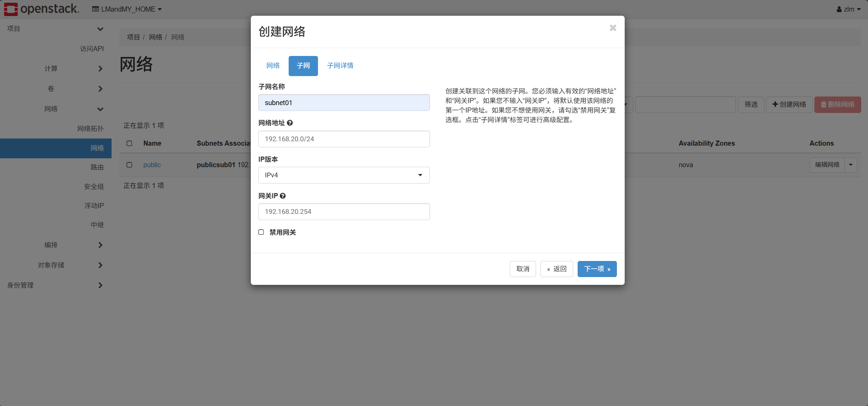This screenshot has width=868, height=406.
Task: Click help icon next to 网关IP
Action: pos(283,196)
